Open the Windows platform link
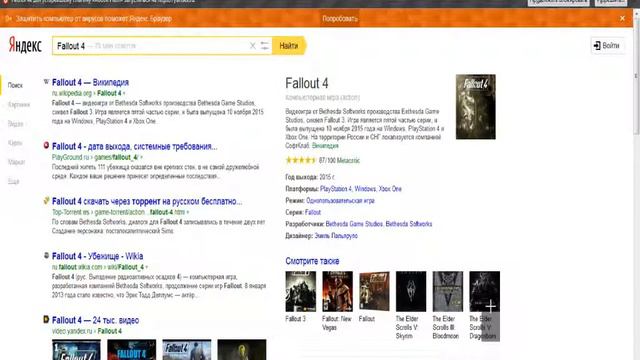The width and height of the screenshot is (640, 360). [x=365, y=189]
